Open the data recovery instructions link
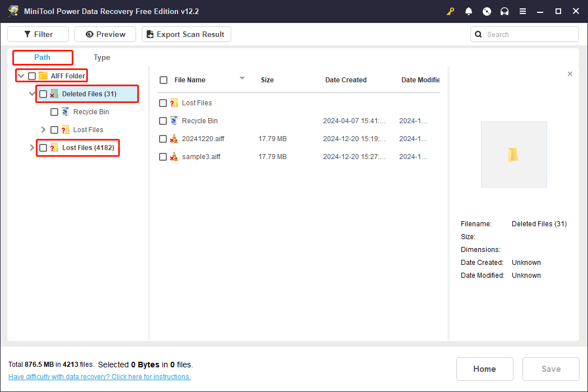The width and height of the screenshot is (588, 392). (x=100, y=377)
